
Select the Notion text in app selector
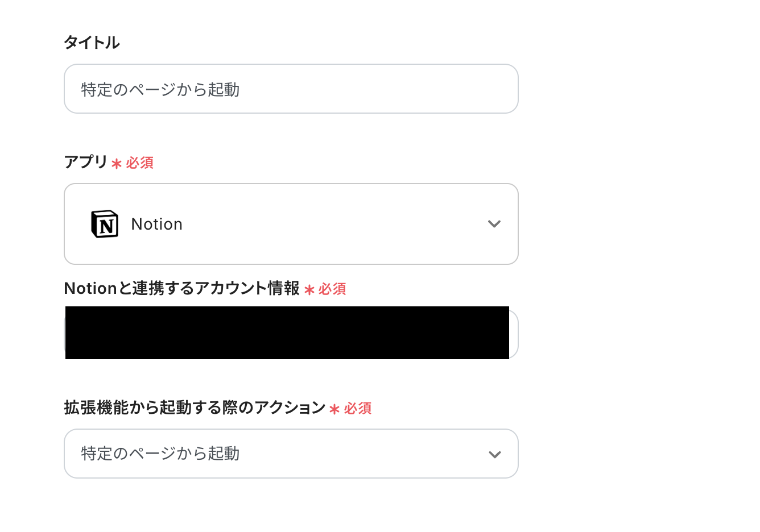point(157,225)
